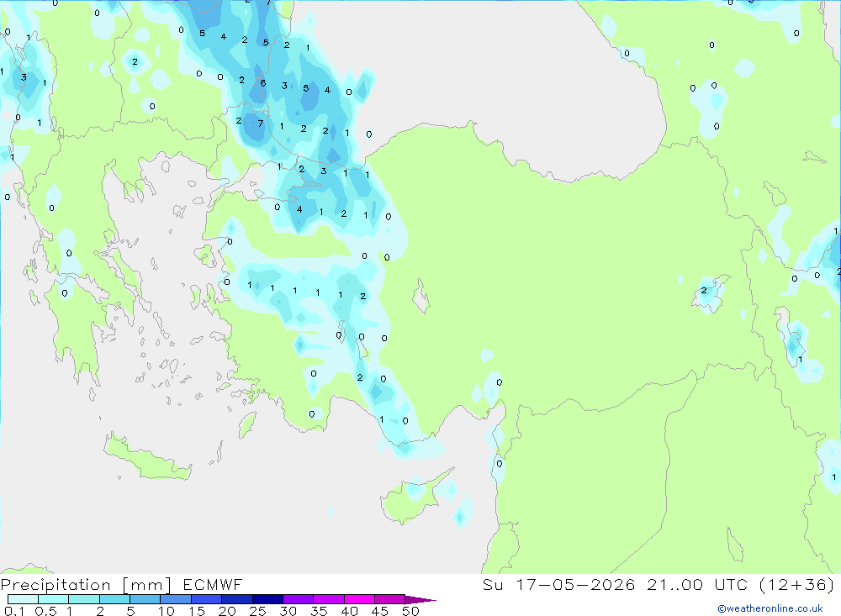Select the 35–40 mm purple legend swatch
The image size is (841, 616).
click(x=329, y=599)
